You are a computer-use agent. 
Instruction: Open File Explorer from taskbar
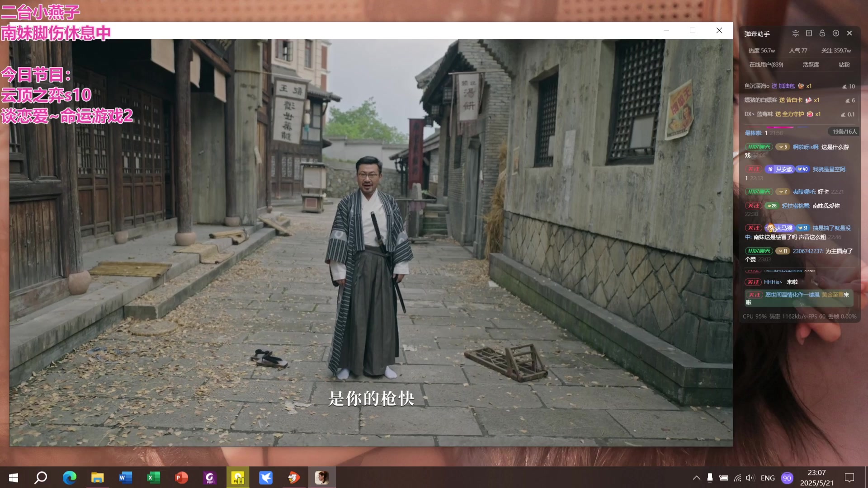pos(97,478)
